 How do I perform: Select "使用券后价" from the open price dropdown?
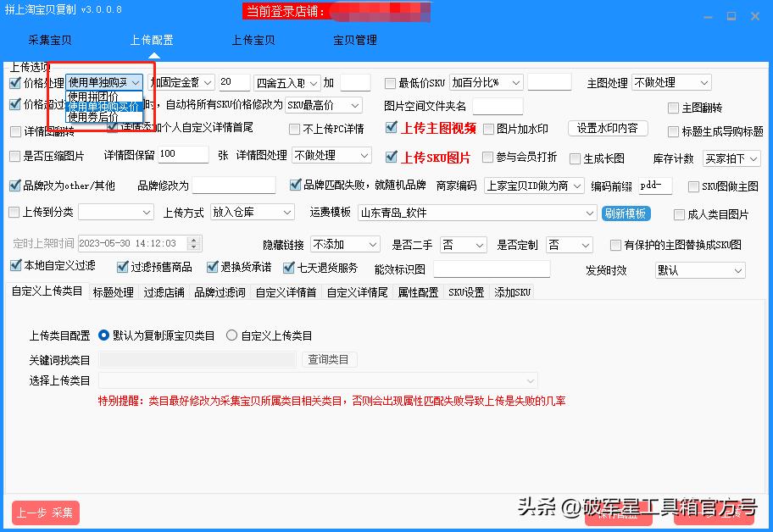(x=93, y=119)
